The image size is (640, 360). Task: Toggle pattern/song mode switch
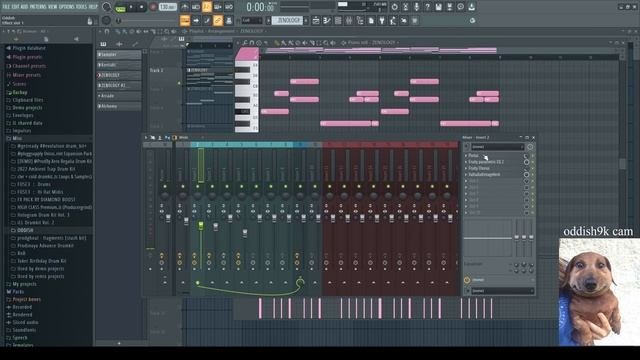121,7
